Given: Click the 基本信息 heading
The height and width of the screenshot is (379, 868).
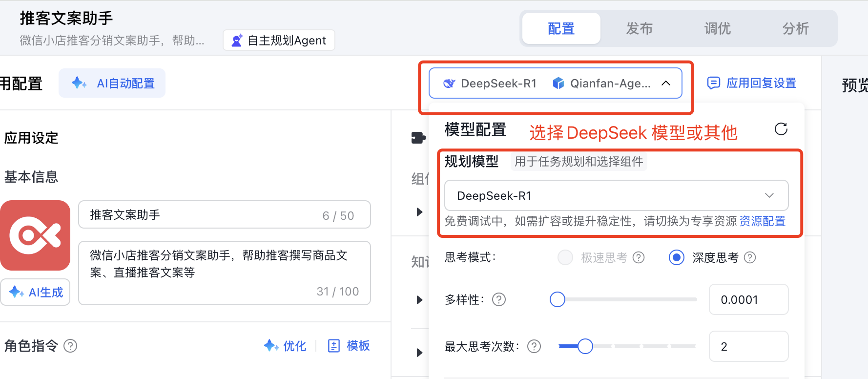Looking at the screenshot, I should click(31, 177).
